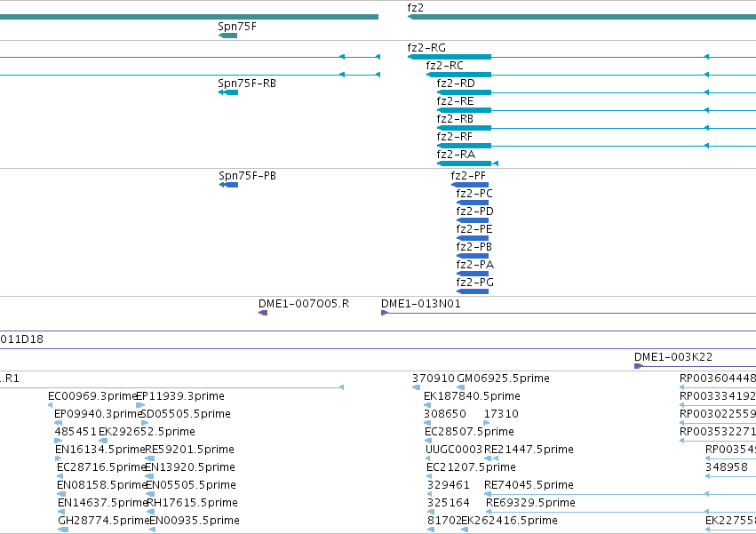Viewport: 756px width, 534px height.
Task: Click the 485451 feature label
Action: [x=76, y=432]
